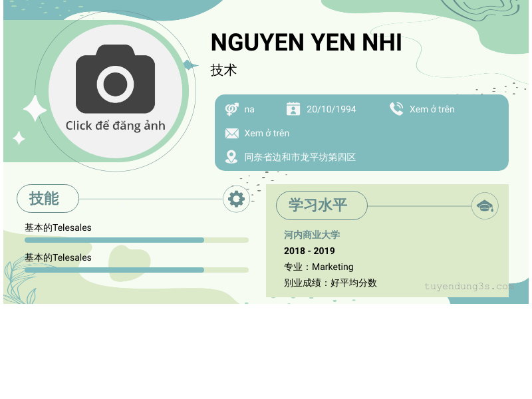The width and height of the screenshot is (532, 399).
Task: Click the gear icon of skills section
Action: pyautogui.click(x=237, y=199)
